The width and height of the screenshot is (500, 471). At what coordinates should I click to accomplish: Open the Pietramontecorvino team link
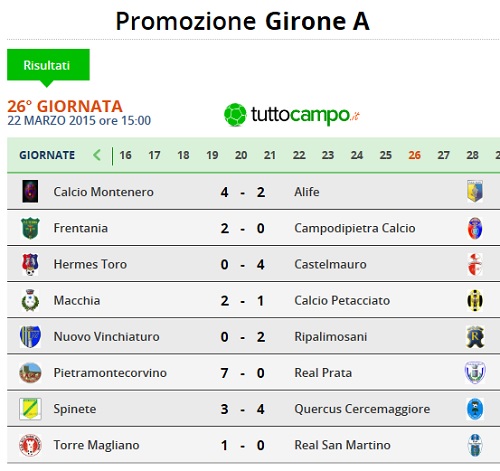pyautogui.click(x=110, y=373)
